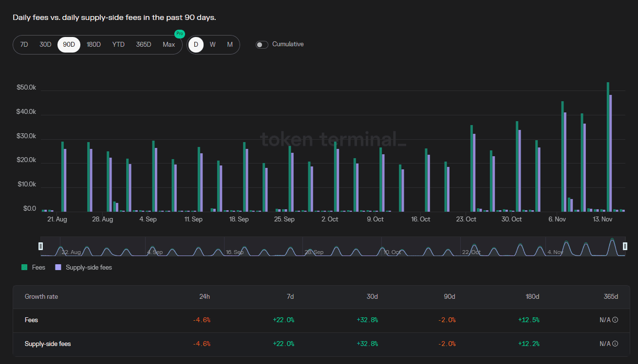
Task: Switch to weekly W granularity
Action: click(213, 45)
